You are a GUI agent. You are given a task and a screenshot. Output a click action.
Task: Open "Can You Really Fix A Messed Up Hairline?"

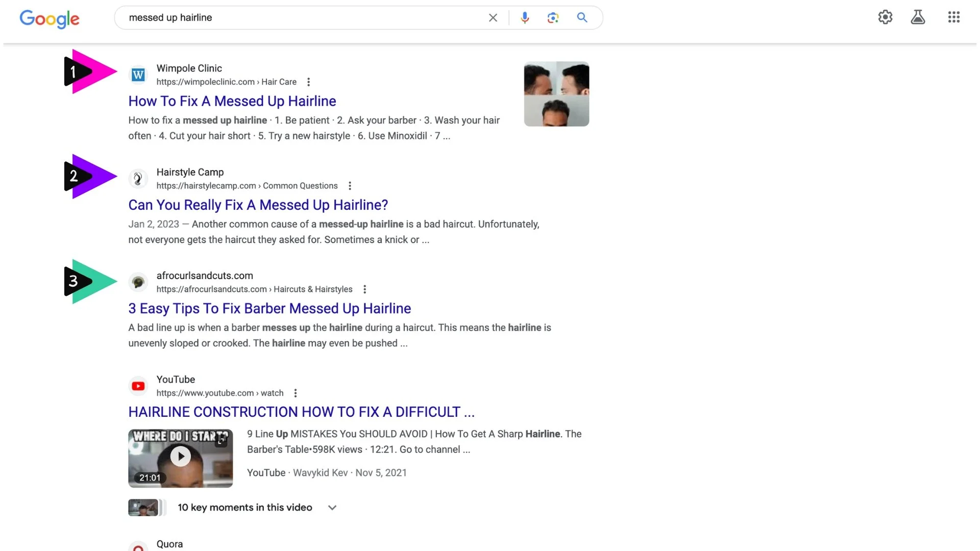[258, 205]
